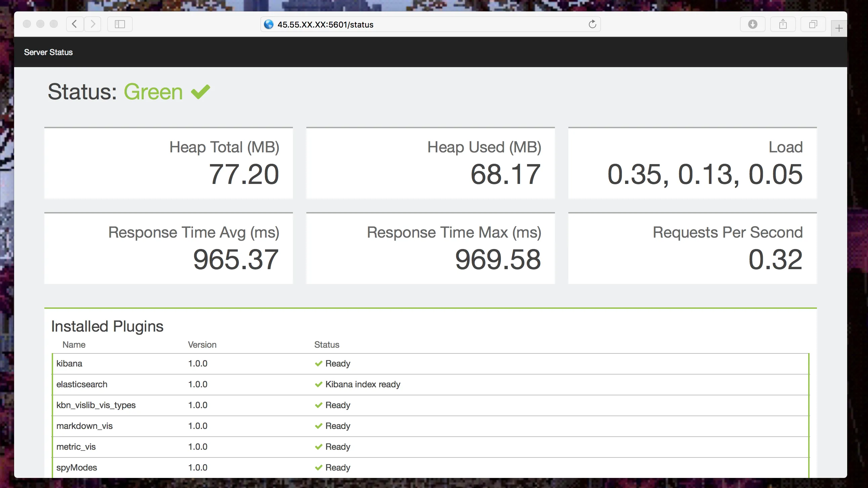Open a new tab with plus button
Screen dimensions: 868x488
839,28
